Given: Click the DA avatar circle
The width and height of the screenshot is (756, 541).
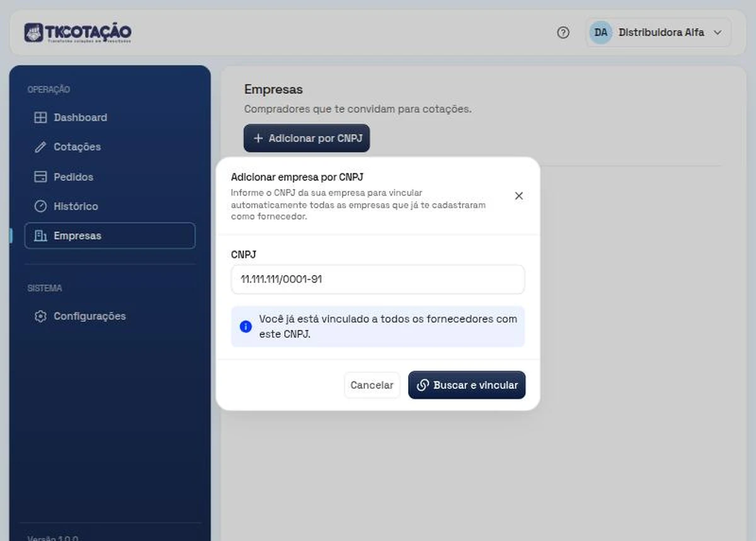Looking at the screenshot, I should point(600,32).
